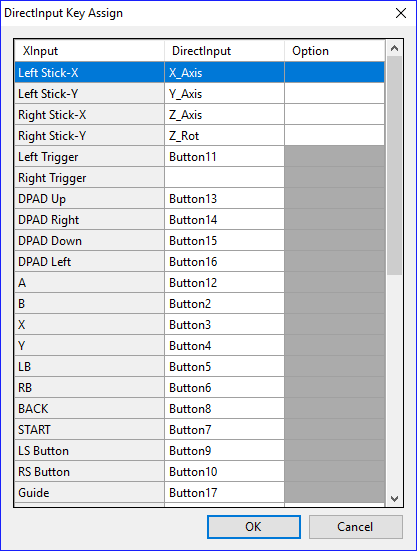Choose the DPAD Up row
This screenshot has height=551, width=417.
pyautogui.click(x=200, y=199)
